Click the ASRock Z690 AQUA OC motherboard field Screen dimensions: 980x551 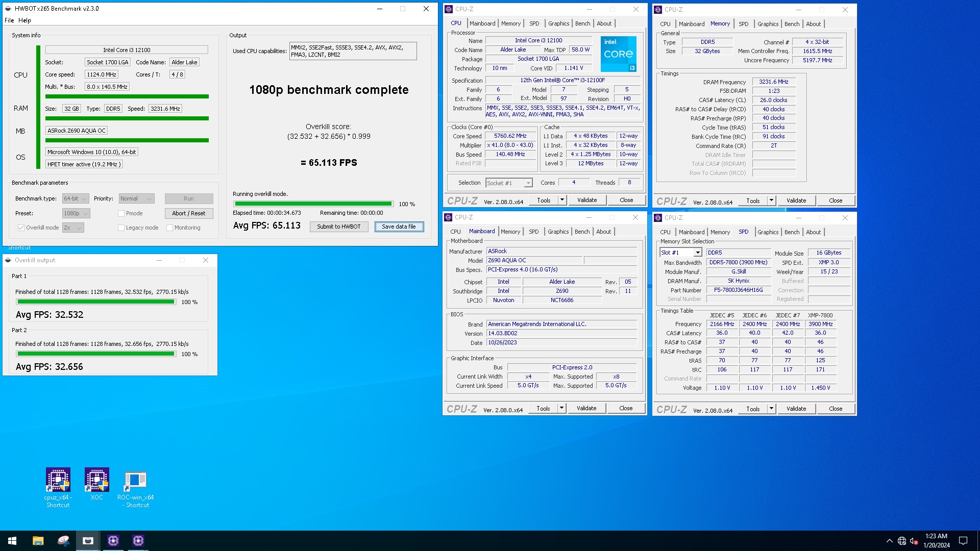pos(77,131)
